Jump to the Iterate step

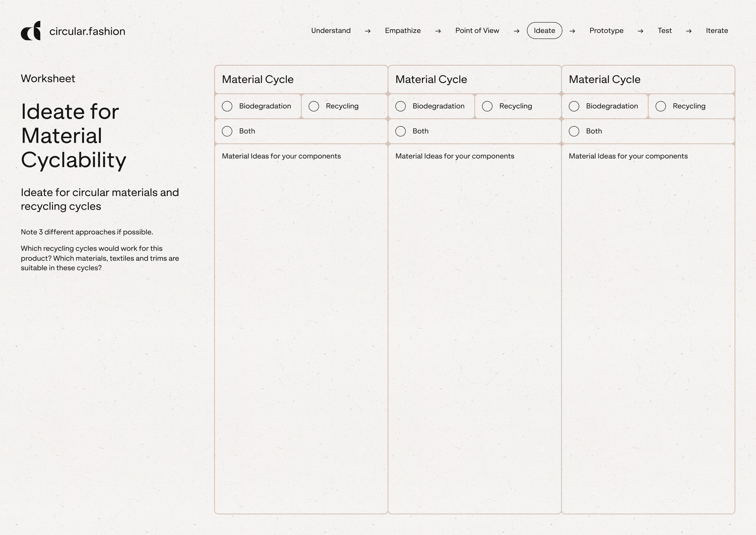tap(716, 31)
